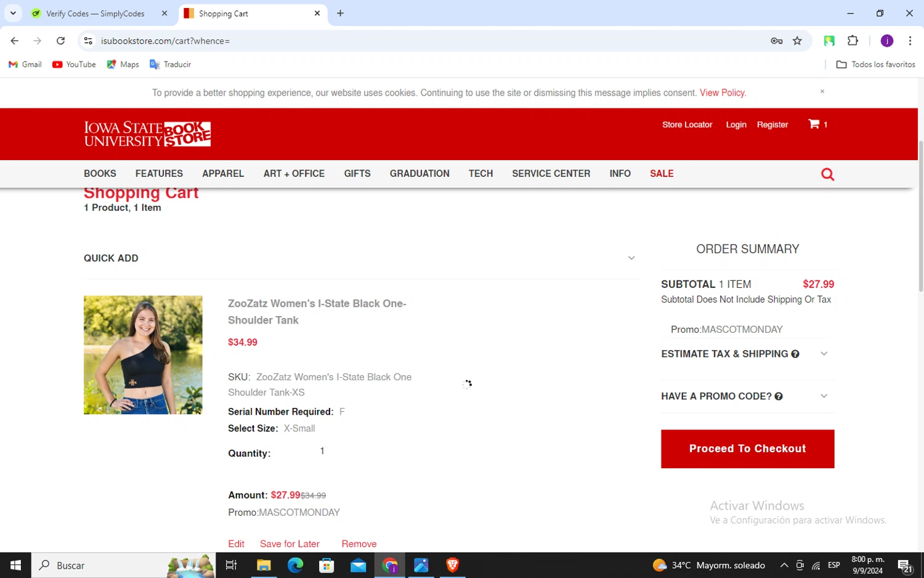The width and height of the screenshot is (924, 578).
Task: Open the ART + OFFICE menu
Action: point(294,173)
